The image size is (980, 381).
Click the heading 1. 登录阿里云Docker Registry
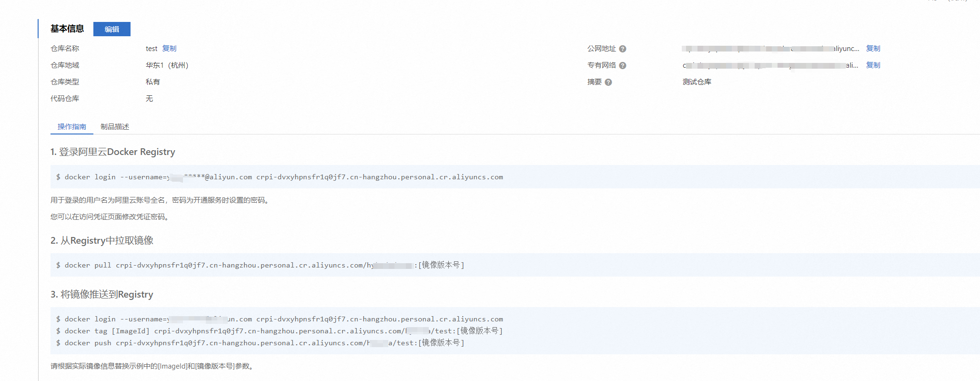coord(113,152)
